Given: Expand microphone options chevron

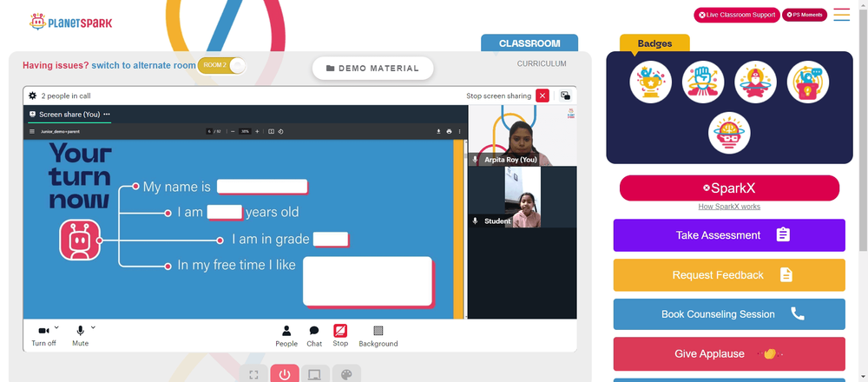Looking at the screenshot, I should (93, 327).
